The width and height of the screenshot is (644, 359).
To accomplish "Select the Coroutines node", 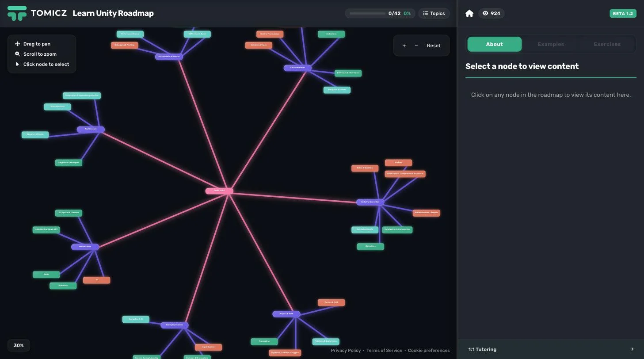I will pos(370,246).
